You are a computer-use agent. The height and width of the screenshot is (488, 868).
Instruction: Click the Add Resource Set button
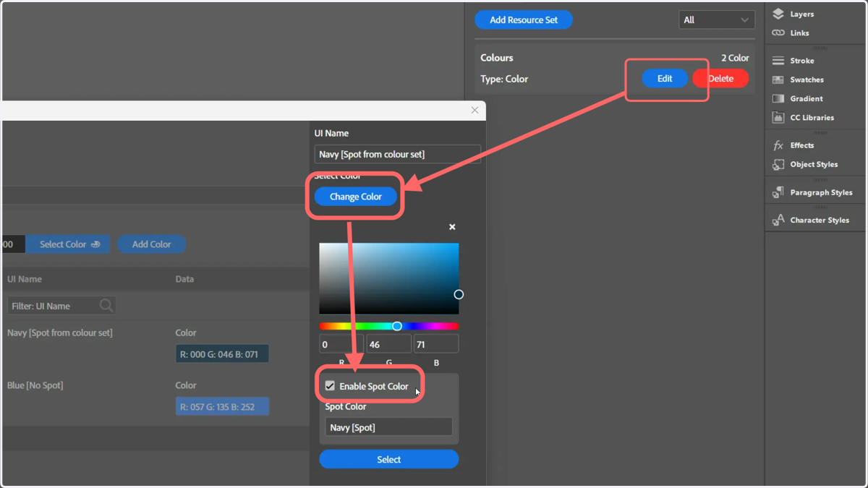point(524,20)
